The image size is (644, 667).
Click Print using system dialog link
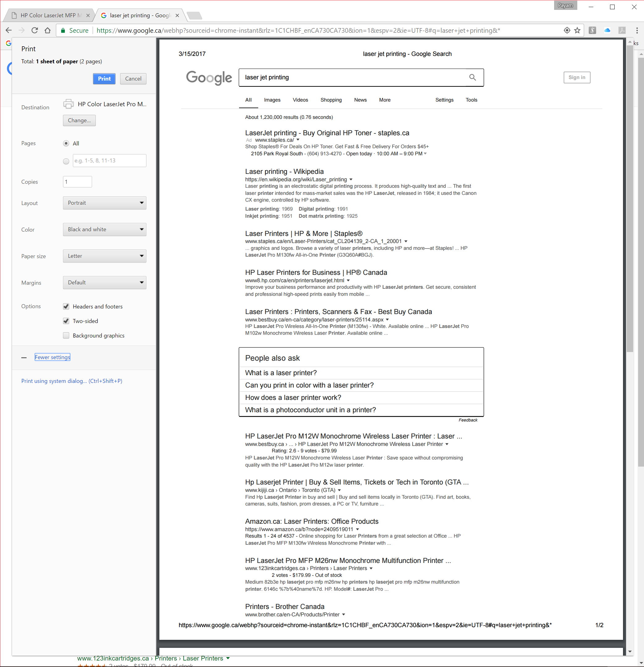[71, 381]
